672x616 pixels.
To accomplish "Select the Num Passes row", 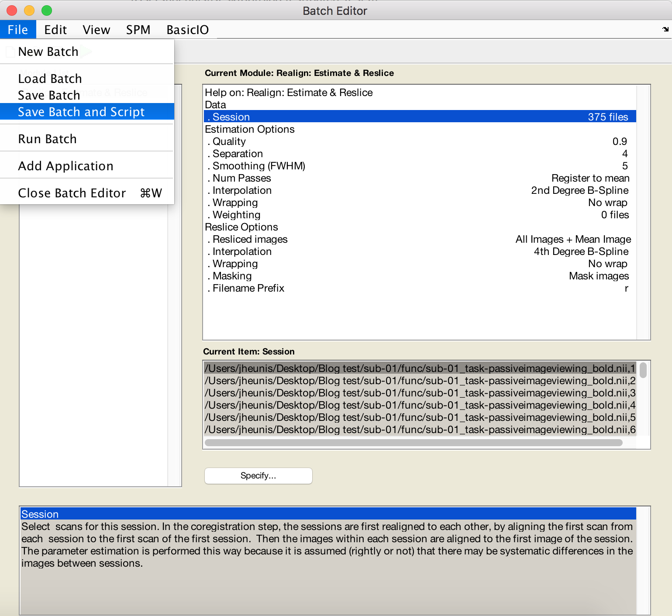I will pyautogui.click(x=420, y=178).
